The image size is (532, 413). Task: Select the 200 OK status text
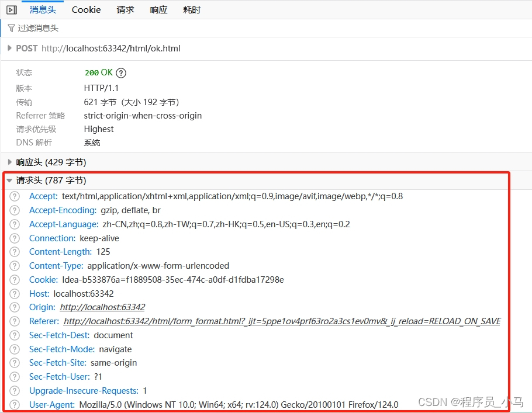(98, 72)
